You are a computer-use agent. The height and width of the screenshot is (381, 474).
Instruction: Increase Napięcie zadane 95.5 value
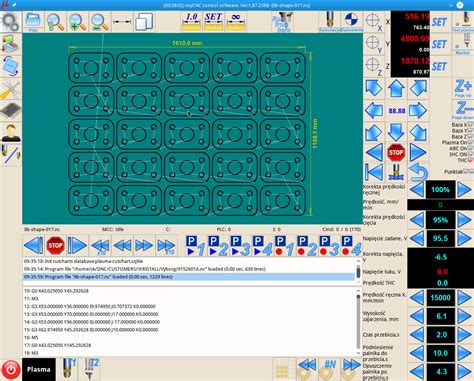pyautogui.click(x=464, y=238)
